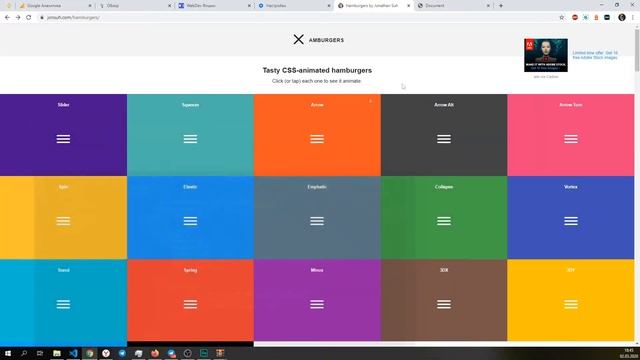Click the address bar URL field
This screenshot has width=640, height=360.
[298, 18]
